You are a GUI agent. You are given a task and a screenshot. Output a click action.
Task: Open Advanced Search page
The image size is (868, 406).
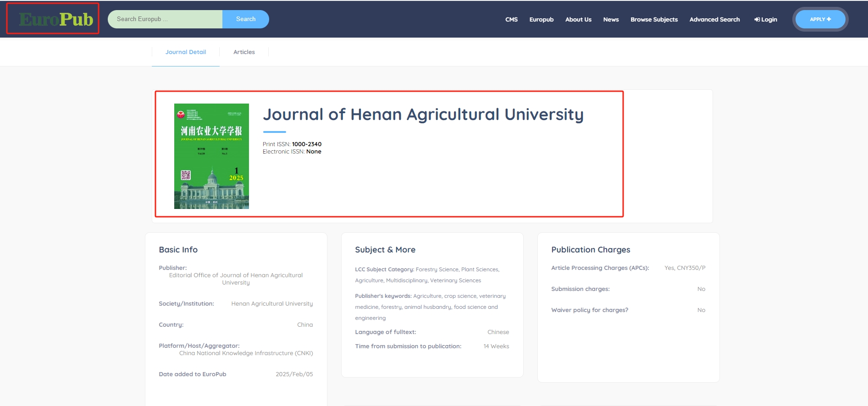point(714,19)
